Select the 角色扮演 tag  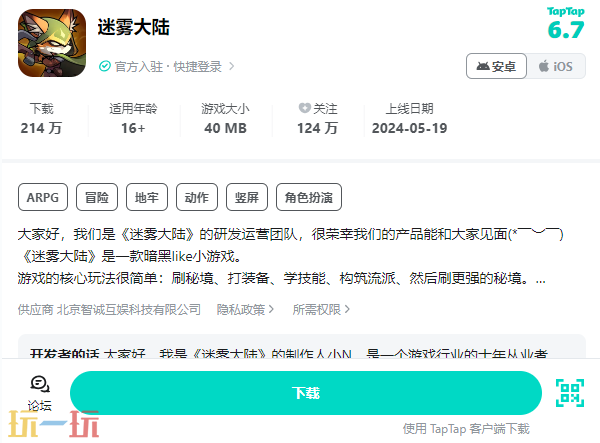coord(309,197)
